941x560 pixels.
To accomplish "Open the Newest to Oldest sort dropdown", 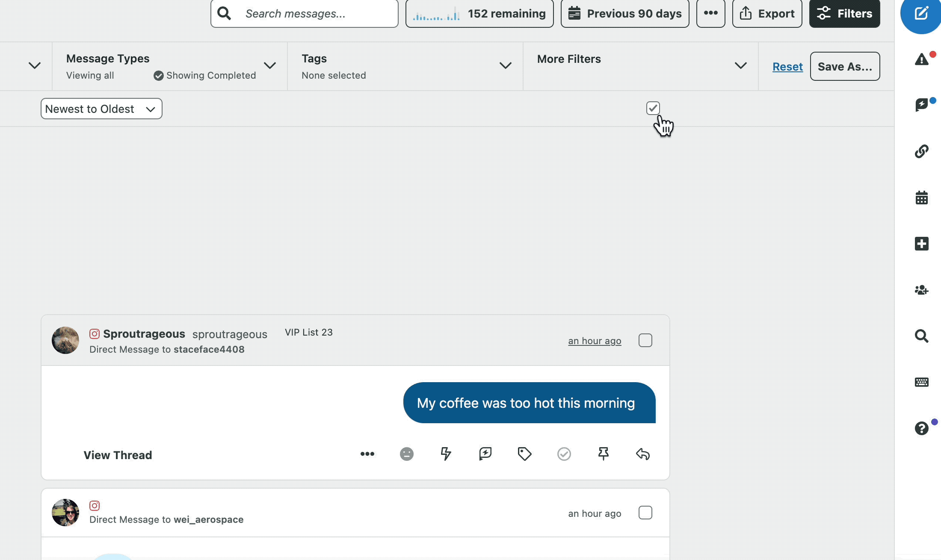I will pos(101,109).
